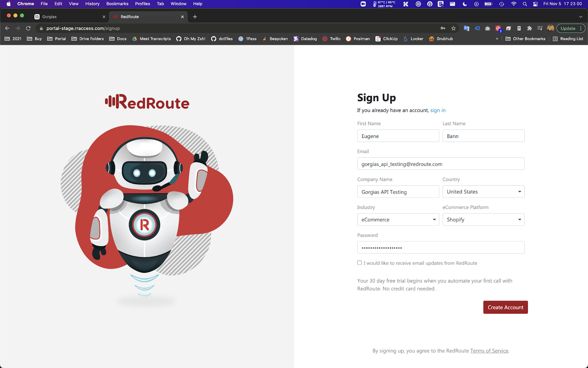Click the Update button in Chrome toolbar
The height and width of the screenshot is (368, 588).
coord(568,28)
